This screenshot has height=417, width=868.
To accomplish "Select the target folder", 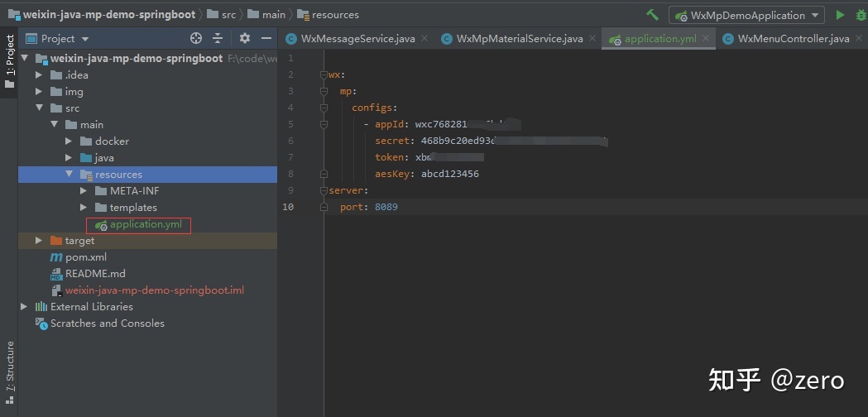I will (x=147, y=240).
